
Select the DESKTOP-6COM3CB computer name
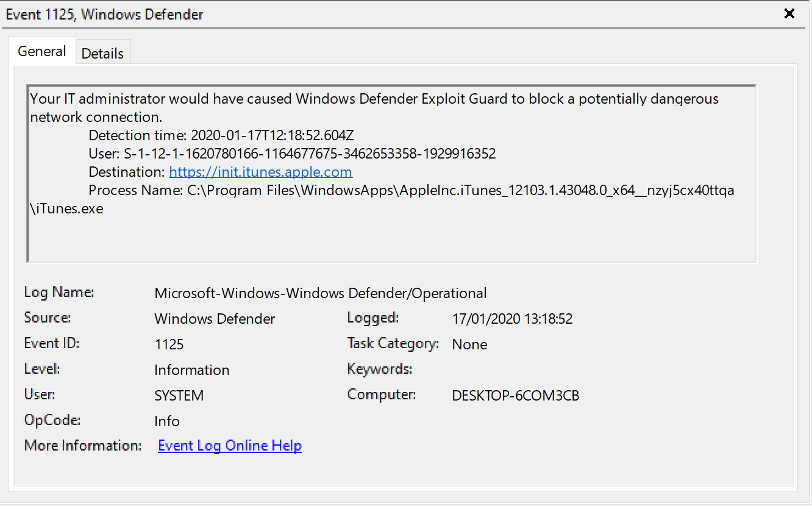click(x=515, y=395)
